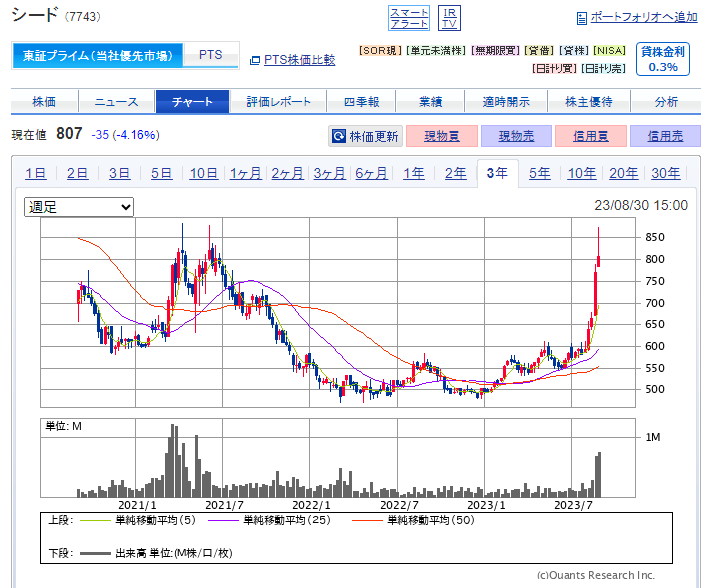Open the IR TV icon
The width and height of the screenshot is (703, 588).
(449, 18)
